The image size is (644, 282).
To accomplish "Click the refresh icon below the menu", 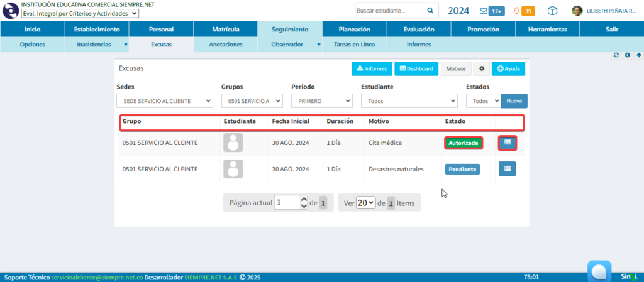I will coord(616,55).
